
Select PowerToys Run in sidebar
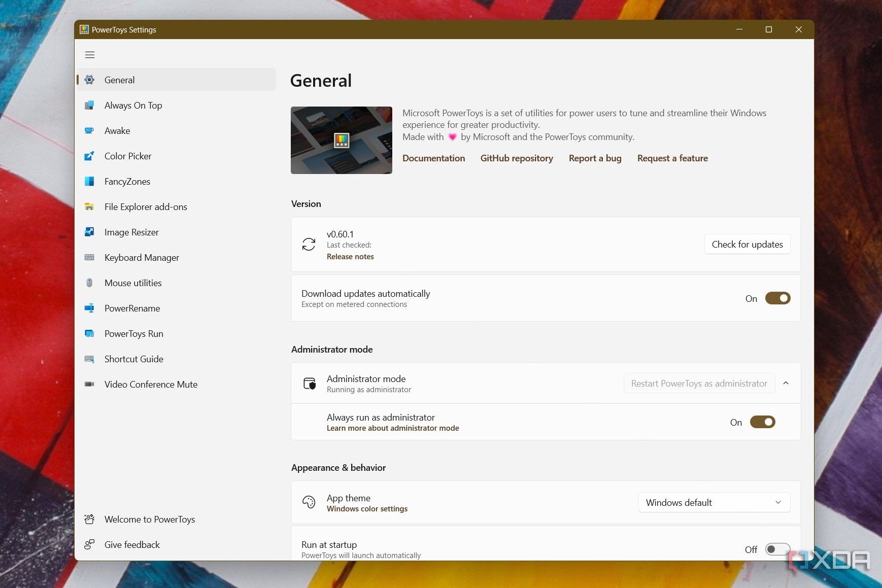coord(176,333)
